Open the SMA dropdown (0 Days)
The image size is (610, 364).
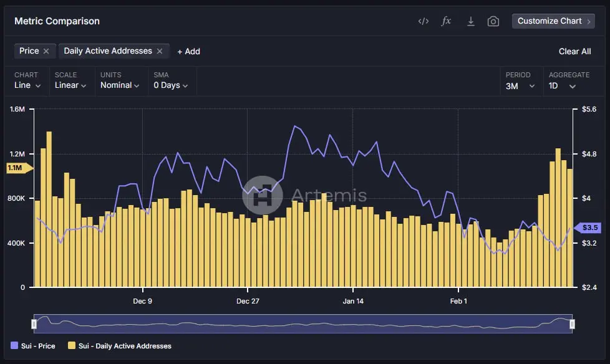[x=171, y=85]
